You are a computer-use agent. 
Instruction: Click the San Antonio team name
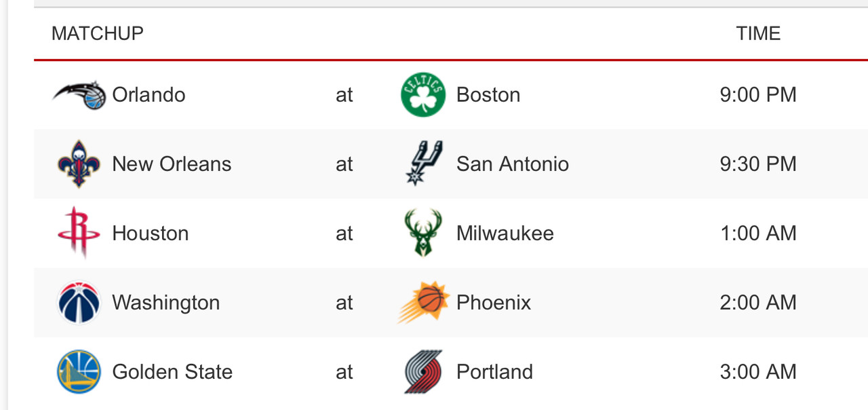(513, 164)
